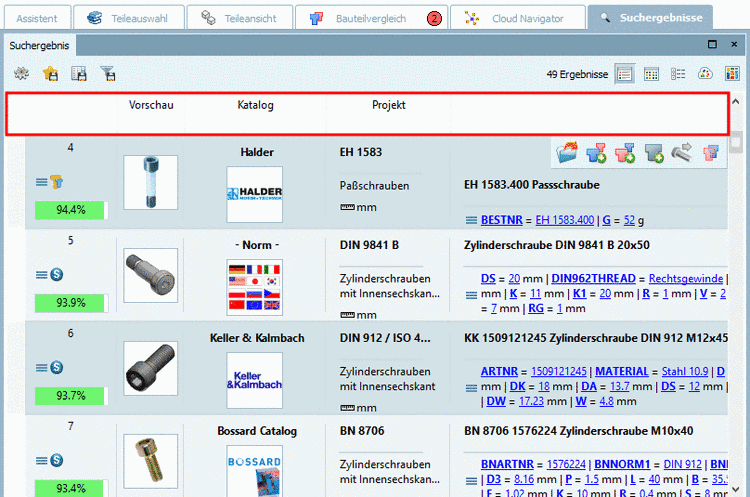Click the save filter funnel icon
The width and height of the screenshot is (750, 497).
(108, 74)
